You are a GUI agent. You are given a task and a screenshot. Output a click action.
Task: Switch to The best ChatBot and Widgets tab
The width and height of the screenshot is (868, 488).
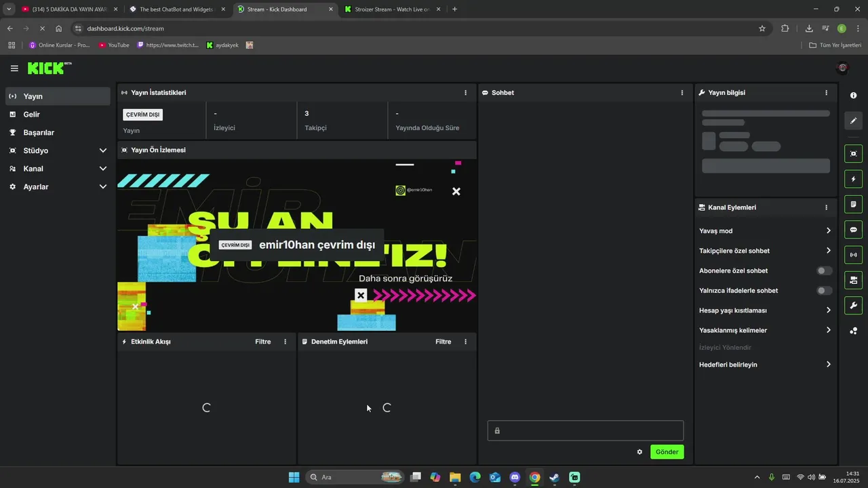[x=176, y=9]
